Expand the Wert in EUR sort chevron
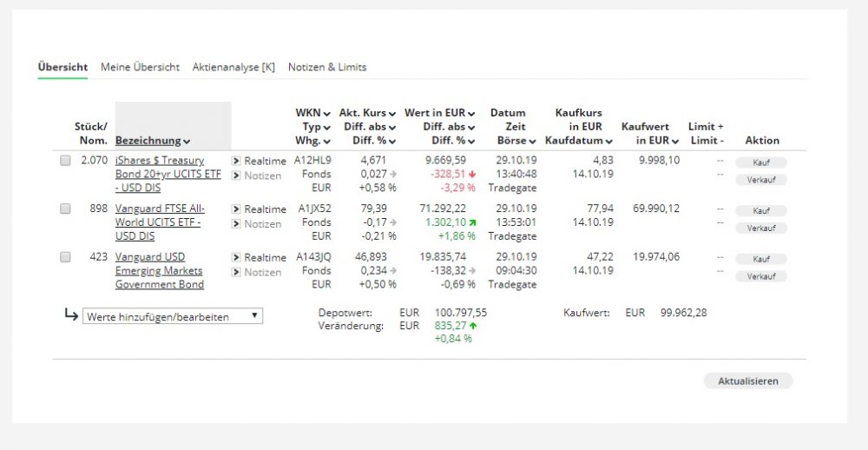868x450 pixels. click(x=471, y=114)
